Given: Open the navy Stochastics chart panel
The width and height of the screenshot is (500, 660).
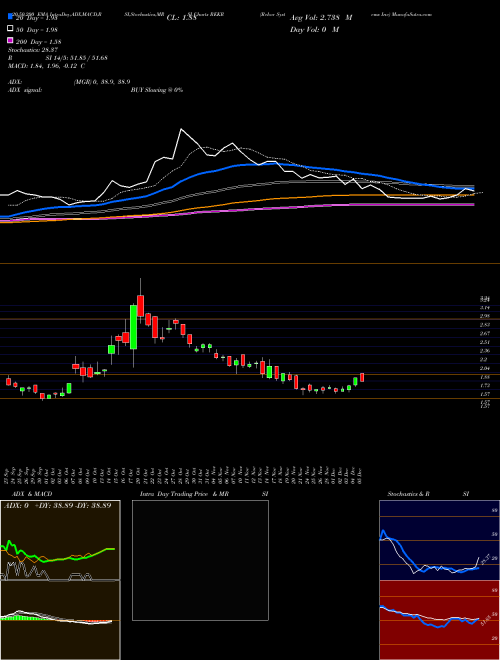Looking at the screenshot, I should pyautogui.click(x=439, y=540).
